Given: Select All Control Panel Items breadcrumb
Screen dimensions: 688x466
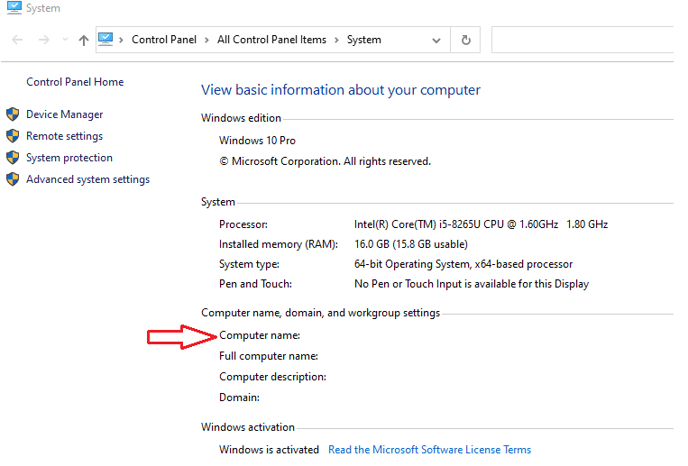Looking at the screenshot, I should tap(272, 39).
